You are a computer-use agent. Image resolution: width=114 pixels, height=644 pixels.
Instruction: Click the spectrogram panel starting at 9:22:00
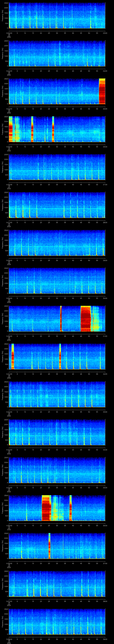[x=57, y=16]
